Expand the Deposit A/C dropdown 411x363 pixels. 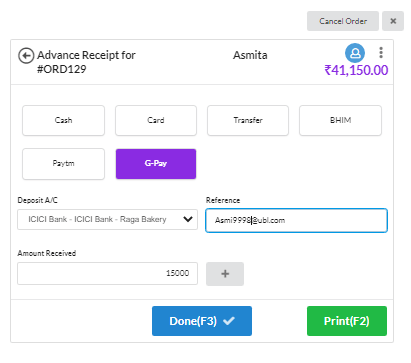click(107, 219)
